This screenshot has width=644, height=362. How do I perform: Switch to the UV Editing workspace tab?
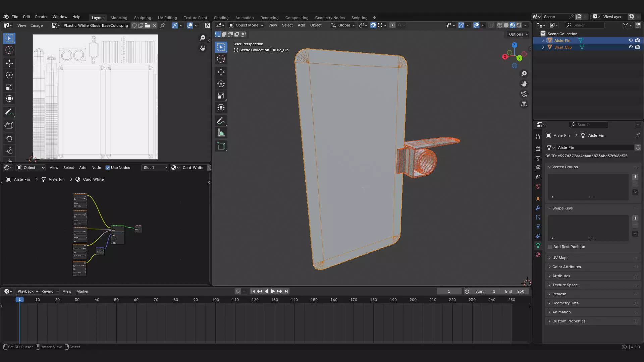(x=167, y=18)
